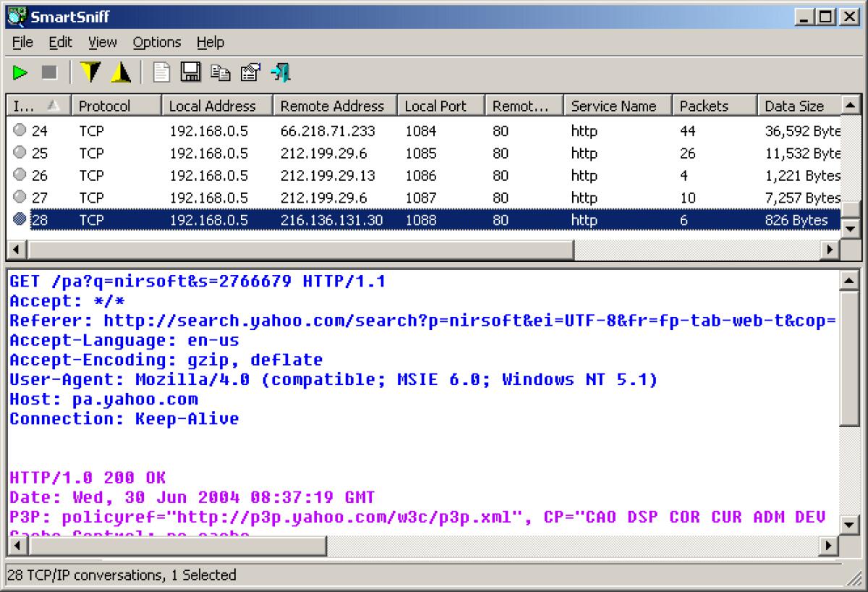Image resolution: width=868 pixels, height=592 pixels.
Task: Start capture with the green play icon
Action: point(20,72)
